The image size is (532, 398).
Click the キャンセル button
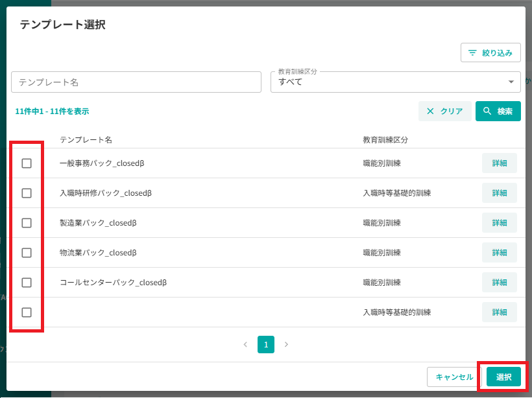point(454,377)
